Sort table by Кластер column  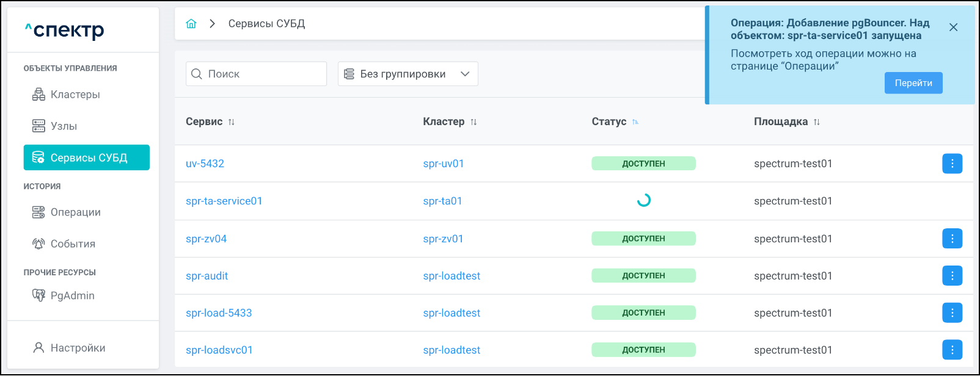474,122
